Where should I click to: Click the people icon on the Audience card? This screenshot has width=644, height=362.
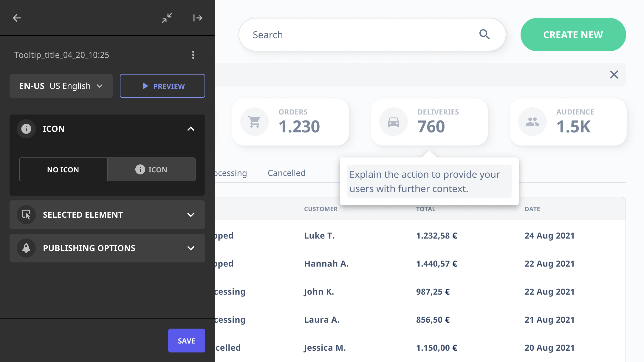pos(532,122)
